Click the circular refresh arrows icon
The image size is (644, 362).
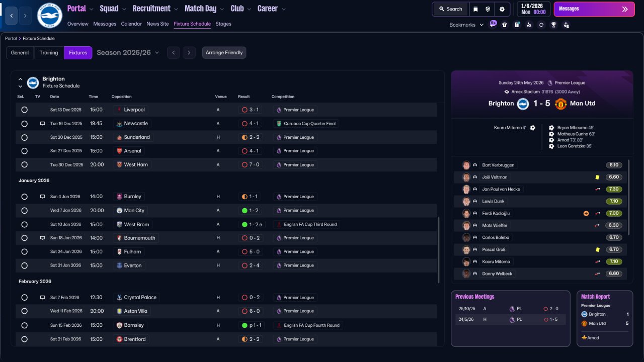point(541,25)
